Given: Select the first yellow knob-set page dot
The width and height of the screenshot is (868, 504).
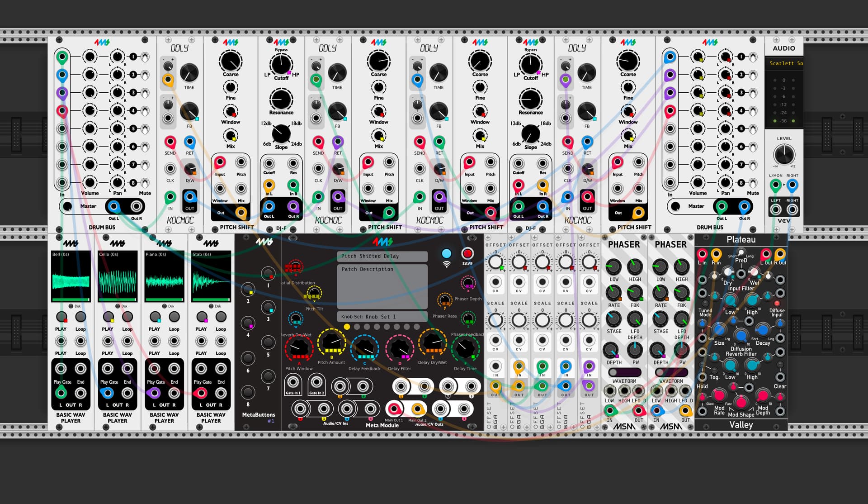Looking at the screenshot, I should (x=347, y=327).
